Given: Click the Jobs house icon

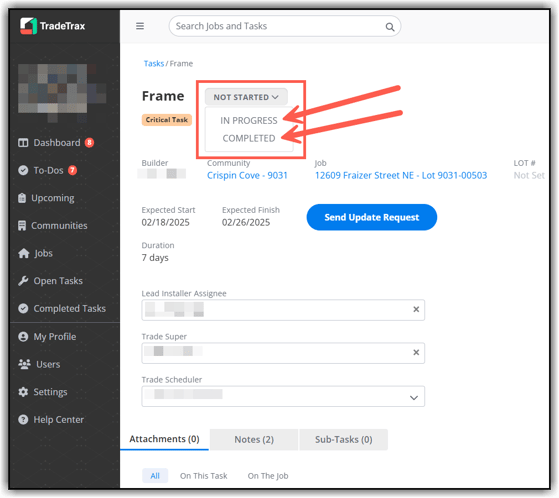Looking at the screenshot, I should [x=24, y=253].
